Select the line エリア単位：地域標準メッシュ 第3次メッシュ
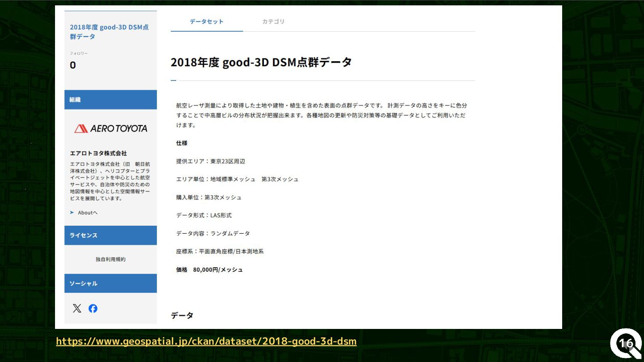Screen dimensions: 644x362 point(237,179)
